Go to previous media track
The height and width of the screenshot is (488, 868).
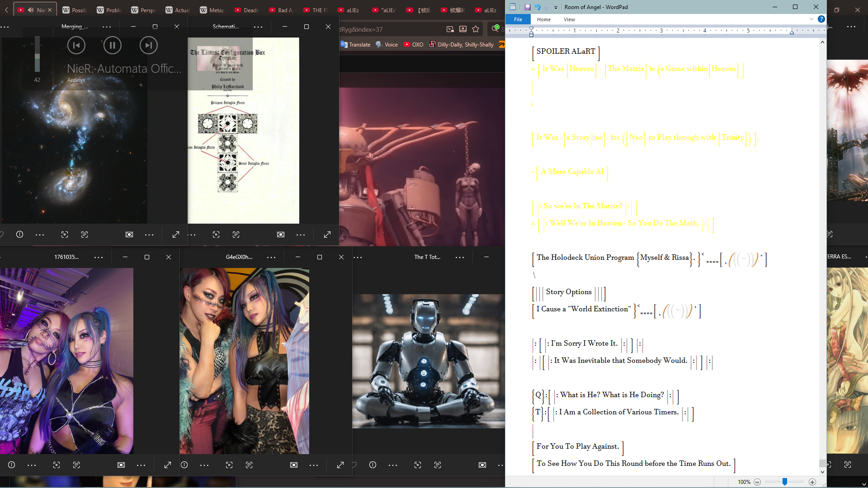pyautogui.click(x=76, y=45)
